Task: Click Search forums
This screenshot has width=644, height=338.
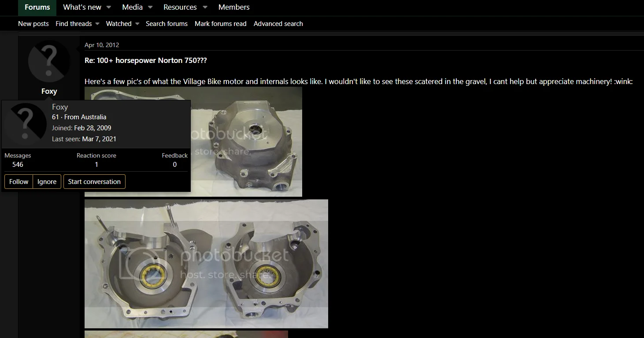Action: pyautogui.click(x=167, y=24)
